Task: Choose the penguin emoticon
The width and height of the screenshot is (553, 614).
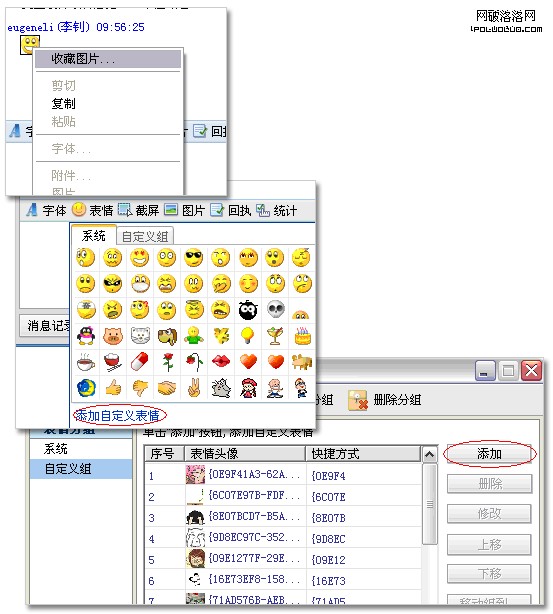Action: tap(86, 336)
